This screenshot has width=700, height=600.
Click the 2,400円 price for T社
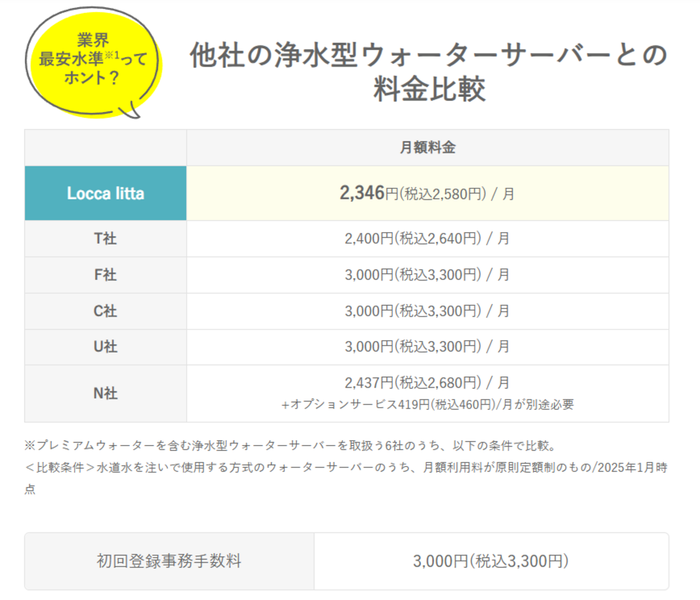point(428,238)
